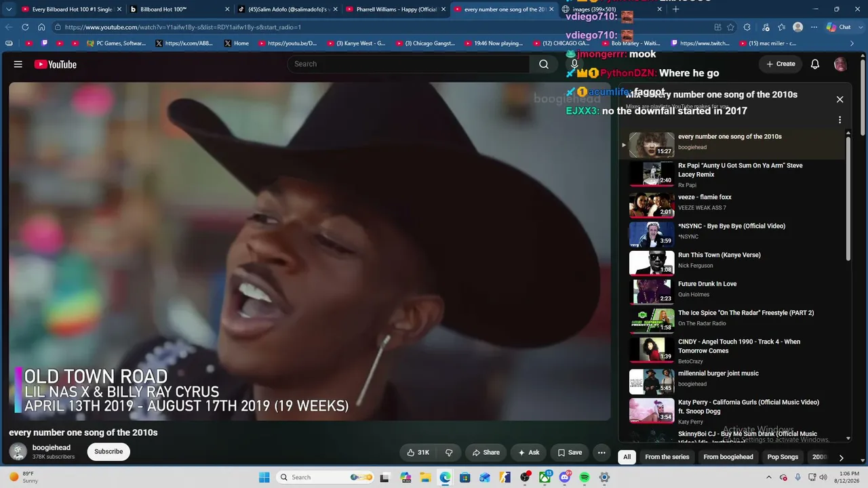Screen dimensions: 868x488
Task: Open the taskbar clock showing 1:06 PM
Action: click(846, 477)
